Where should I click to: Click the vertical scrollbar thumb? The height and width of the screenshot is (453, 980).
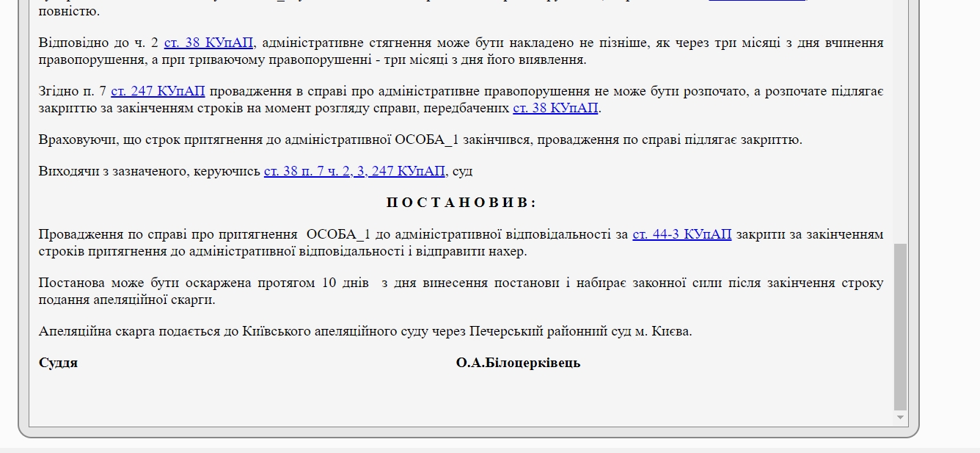[x=900, y=327]
